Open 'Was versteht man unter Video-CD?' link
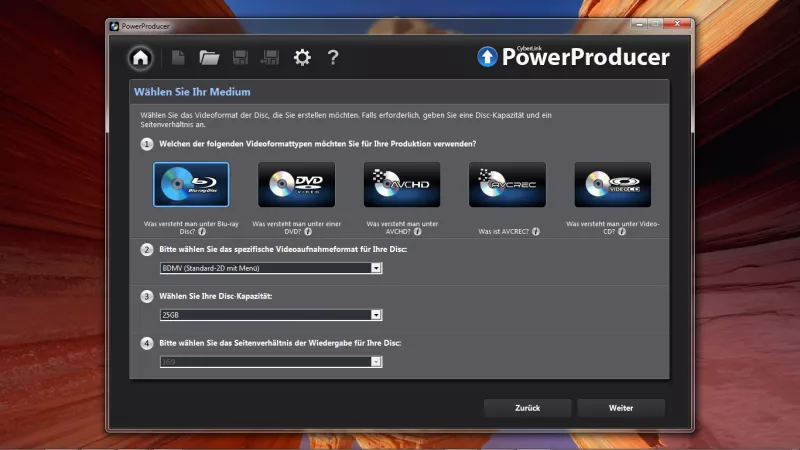This screenshot has height=450, width=800. click(x=612, y=228)
